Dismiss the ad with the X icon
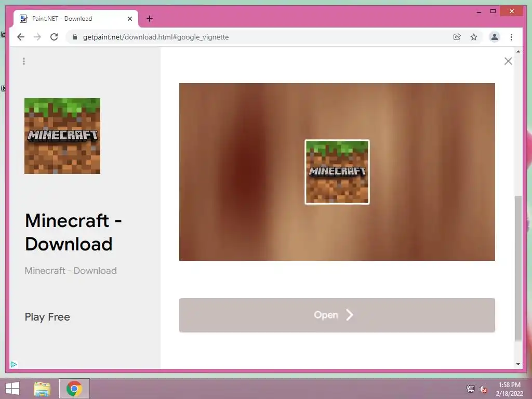Screen dimensions: 532x399 (508, 61)
